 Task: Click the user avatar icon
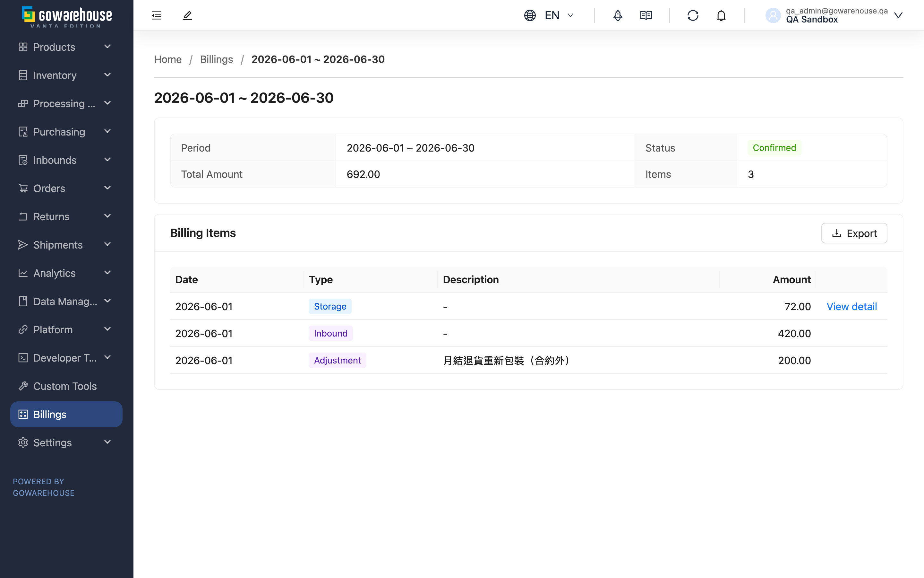click(773, 15)
